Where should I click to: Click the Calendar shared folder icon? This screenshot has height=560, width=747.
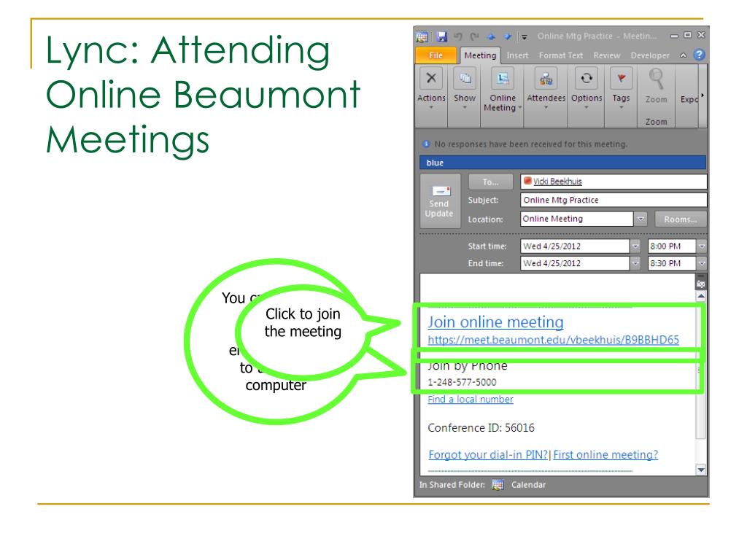tap(498, 485)
